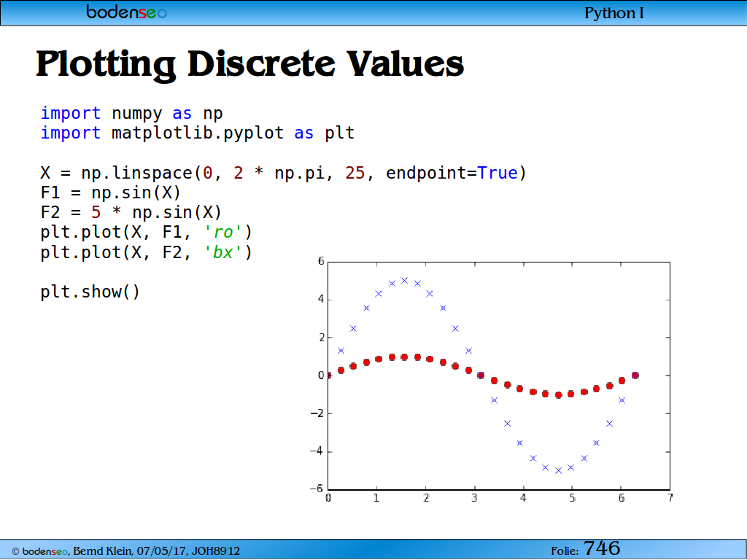Click the "plt.plot(X, F1, 'ro')" code line

coord(146,233)
